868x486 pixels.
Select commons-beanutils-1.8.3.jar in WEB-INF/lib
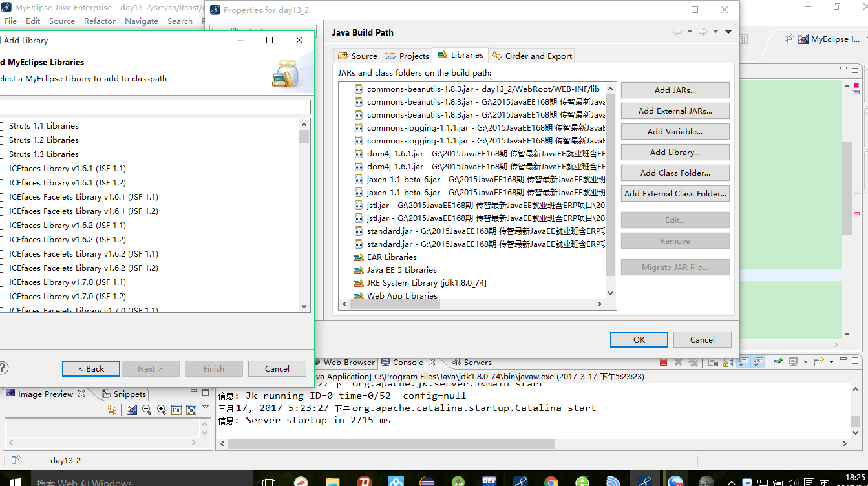pyautogui.click(x=477, y=89)
